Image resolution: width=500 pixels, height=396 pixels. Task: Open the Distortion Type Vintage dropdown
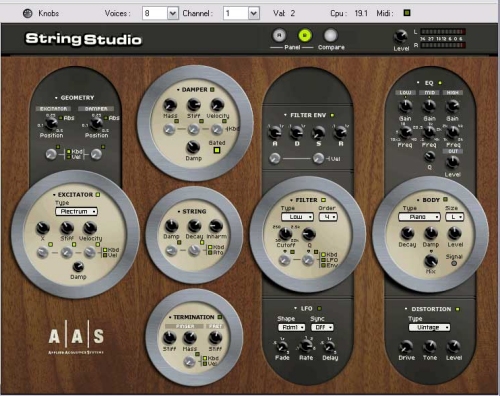coord(429,327)
